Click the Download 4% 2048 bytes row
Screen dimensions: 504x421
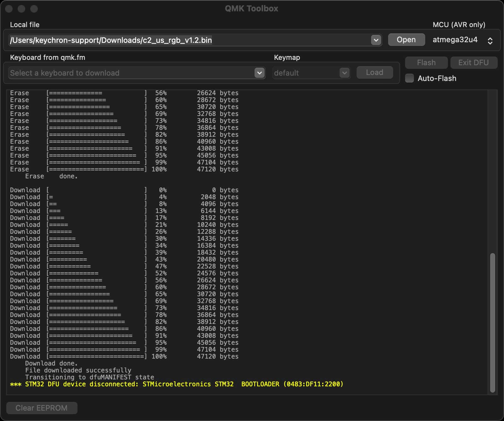coord(124,197)
